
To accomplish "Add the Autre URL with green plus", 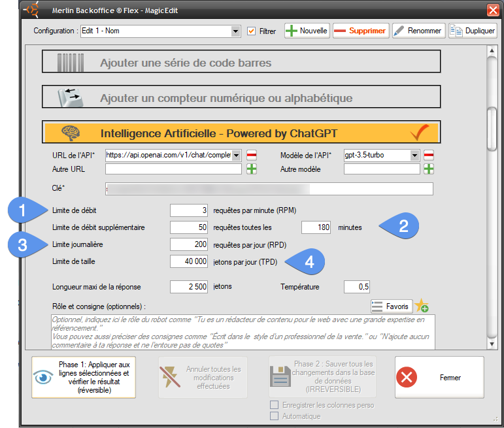I will click(x=252, y=169).
